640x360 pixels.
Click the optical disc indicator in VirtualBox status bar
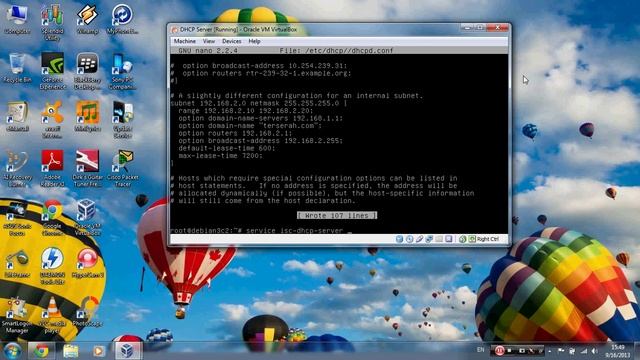tap(409, 239)
